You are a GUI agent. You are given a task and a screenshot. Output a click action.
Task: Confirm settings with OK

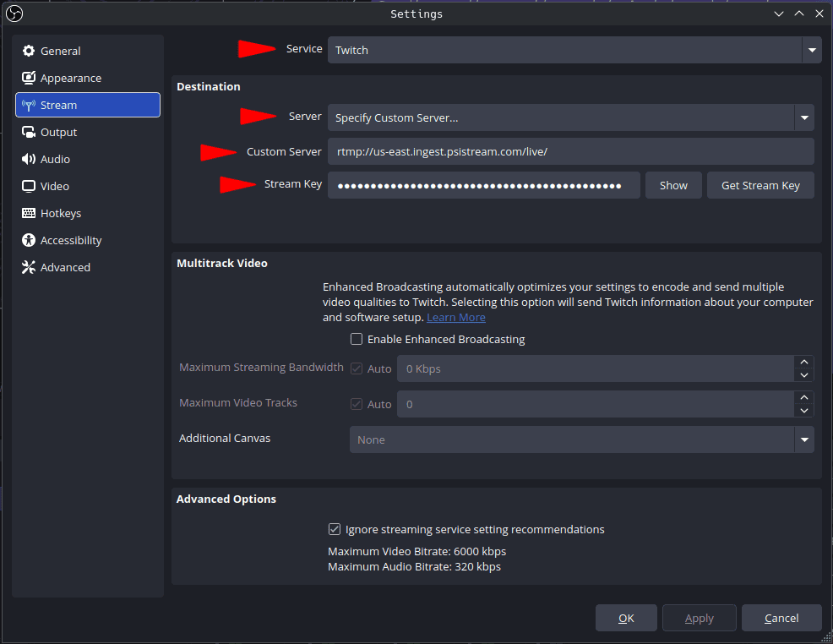(626, 618)
